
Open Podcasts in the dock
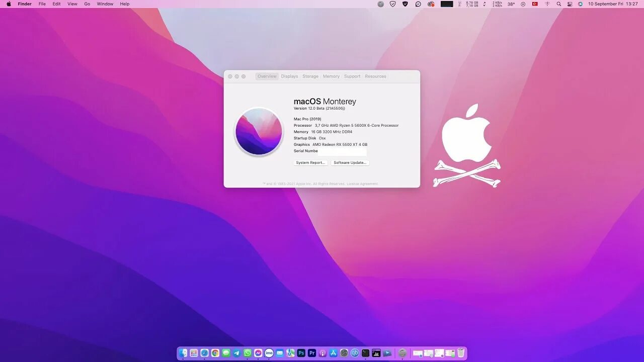pos(323,353)
